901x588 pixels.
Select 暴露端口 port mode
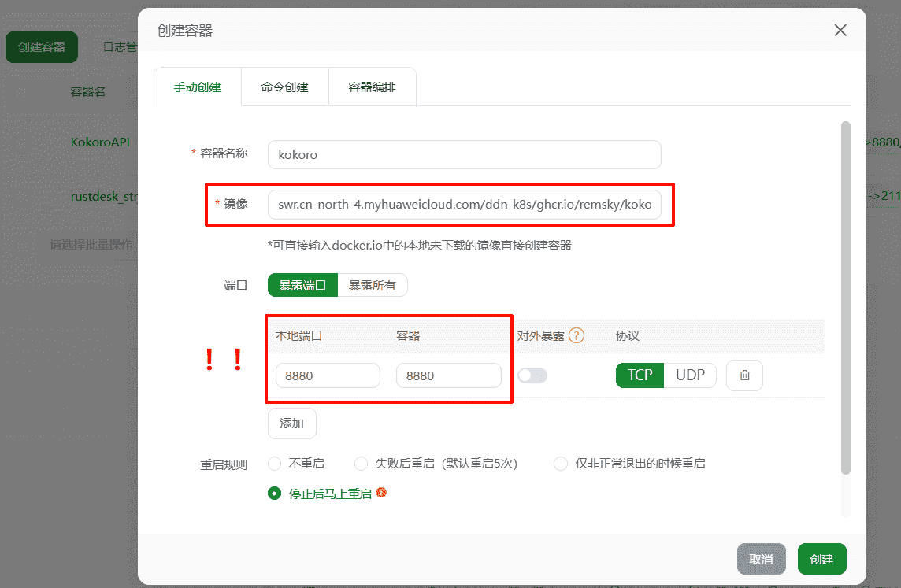[x=302, y=286]
